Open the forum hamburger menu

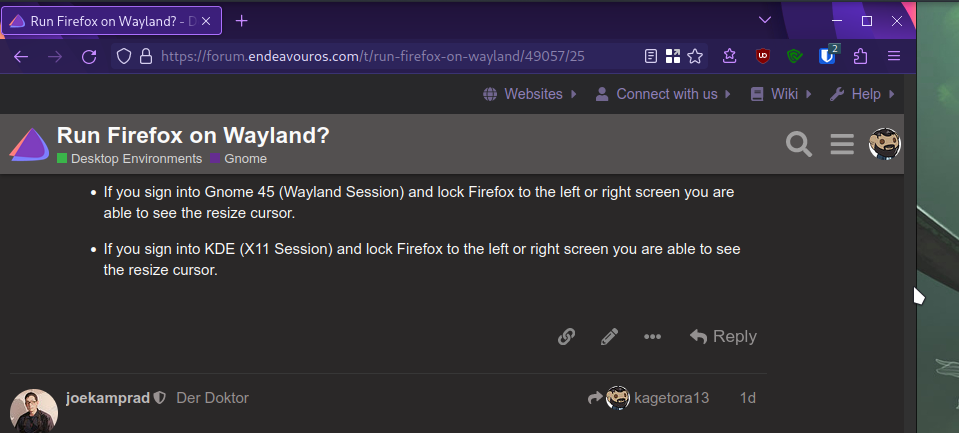point(842,145)
